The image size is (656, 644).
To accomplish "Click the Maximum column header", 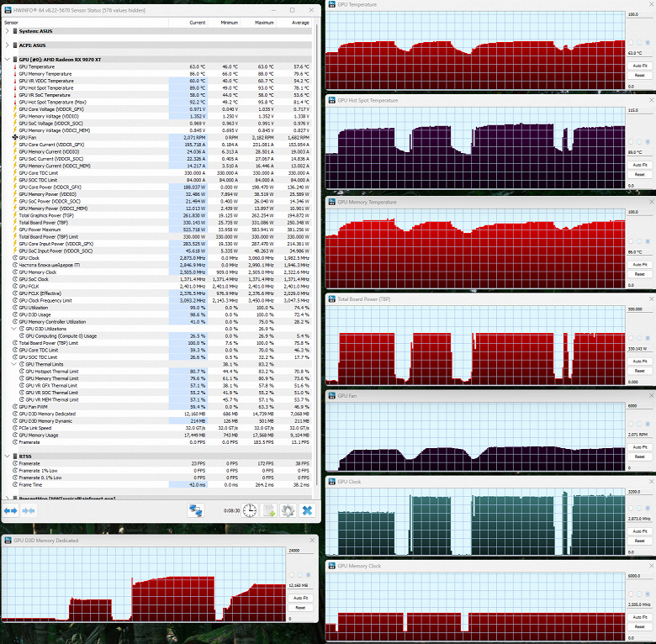I will [x=258, y=23].
